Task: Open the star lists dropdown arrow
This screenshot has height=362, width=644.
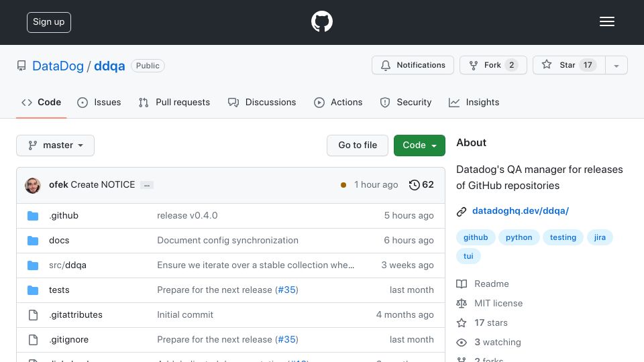Action: [616, 65]
